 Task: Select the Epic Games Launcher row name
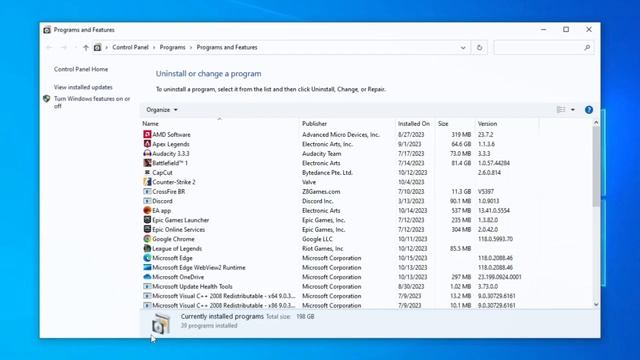pos(180,220)
